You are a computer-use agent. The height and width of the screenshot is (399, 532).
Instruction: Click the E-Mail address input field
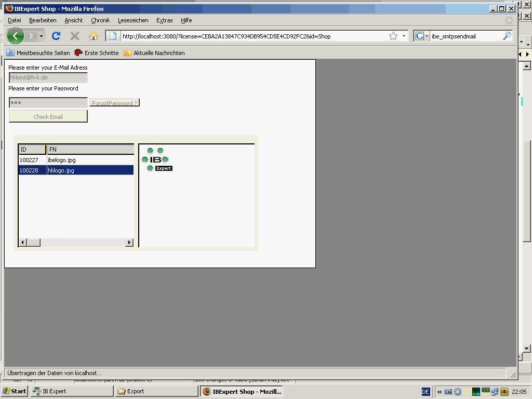(48, 78)
